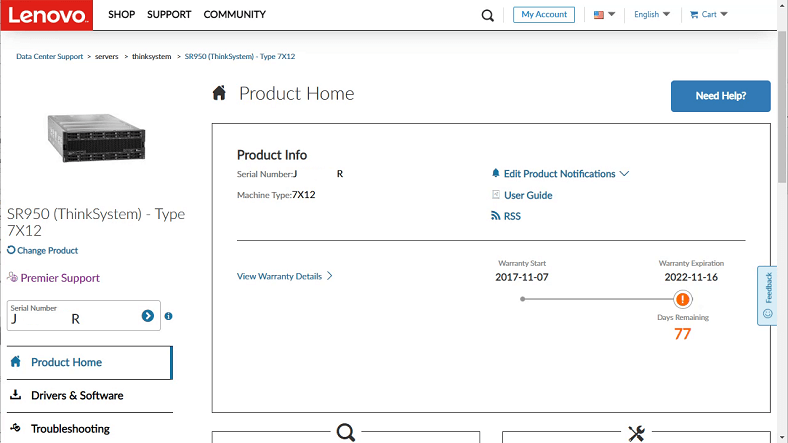Click the Feedback smiley icon
This screenshot has width=788, height=443.
(x=767, y=314)
